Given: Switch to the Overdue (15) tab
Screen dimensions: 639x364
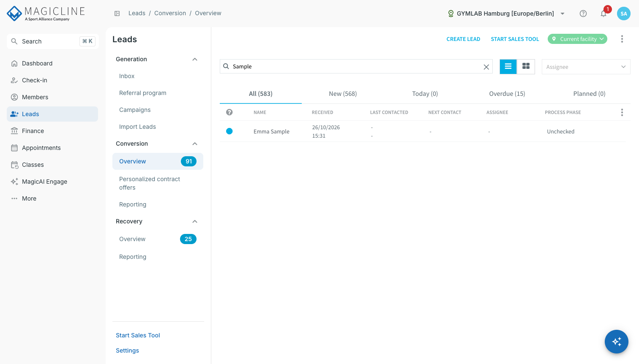Looking at the screenshot, I should click(507, 94).
